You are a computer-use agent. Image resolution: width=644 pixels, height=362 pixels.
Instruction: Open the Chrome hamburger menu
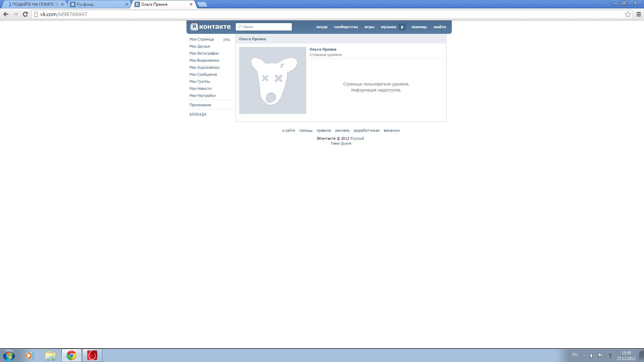639,14
